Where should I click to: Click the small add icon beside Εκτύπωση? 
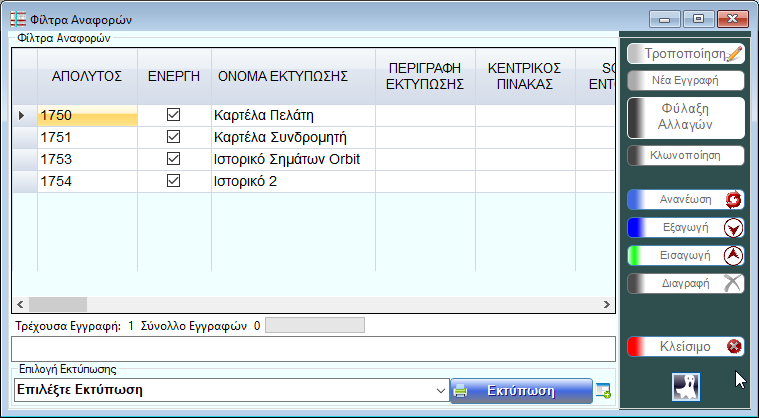click(603, 390)
